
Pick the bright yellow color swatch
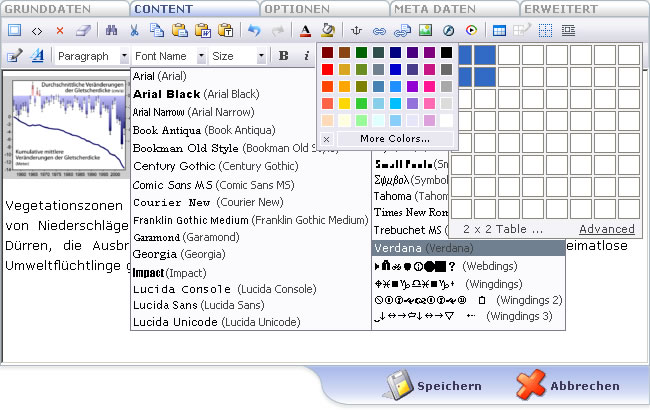[344, 103]
